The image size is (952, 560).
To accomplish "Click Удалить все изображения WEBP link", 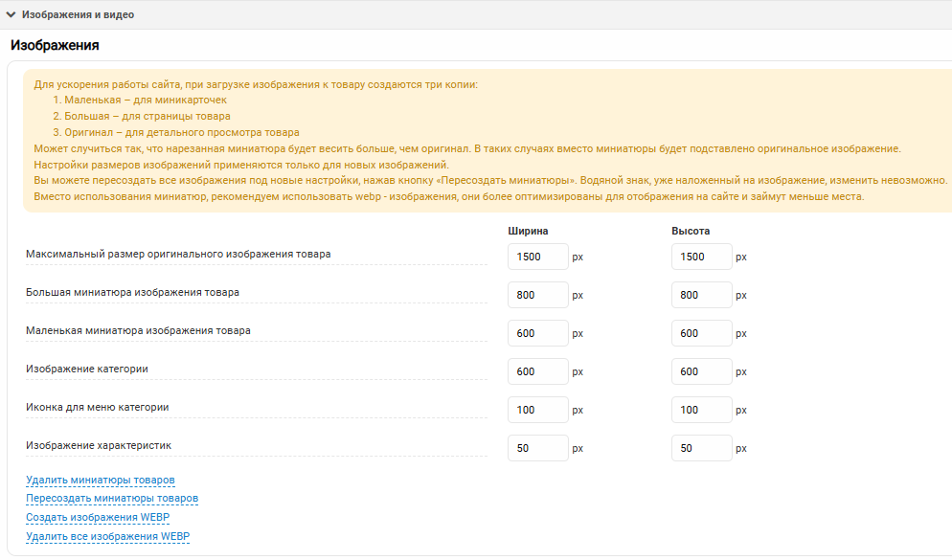I will [x=108, y=537].
